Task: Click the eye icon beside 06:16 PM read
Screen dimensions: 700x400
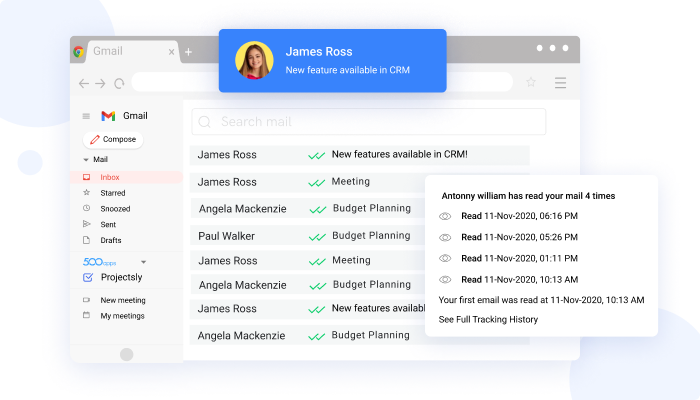Action: click(x=445, y=217)
